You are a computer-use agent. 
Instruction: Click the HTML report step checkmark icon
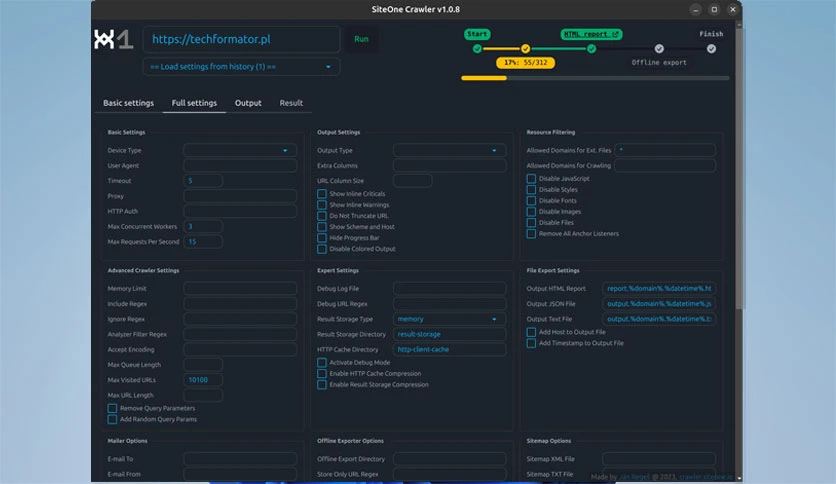pos(591,49)
